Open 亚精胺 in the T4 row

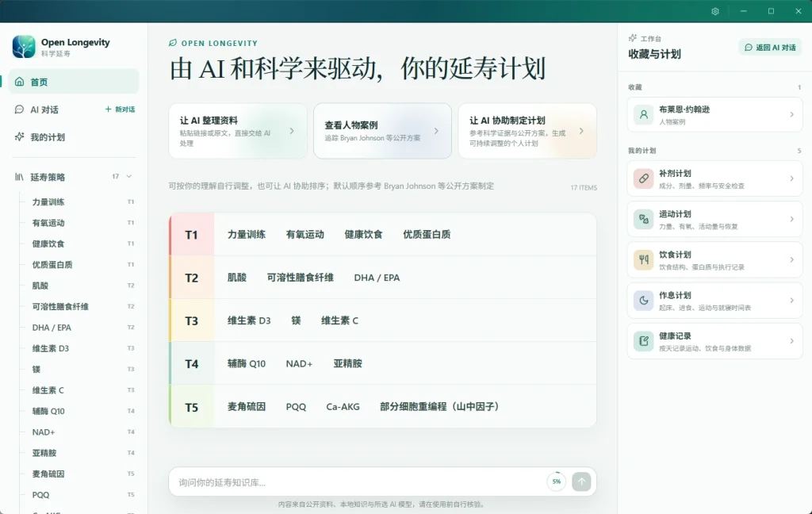[x=348, y=364]
